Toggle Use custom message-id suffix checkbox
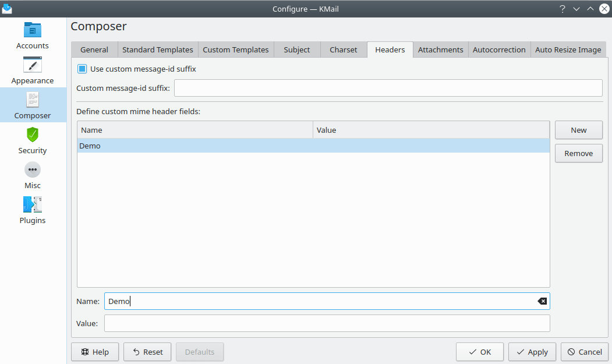 coord(83,69)
